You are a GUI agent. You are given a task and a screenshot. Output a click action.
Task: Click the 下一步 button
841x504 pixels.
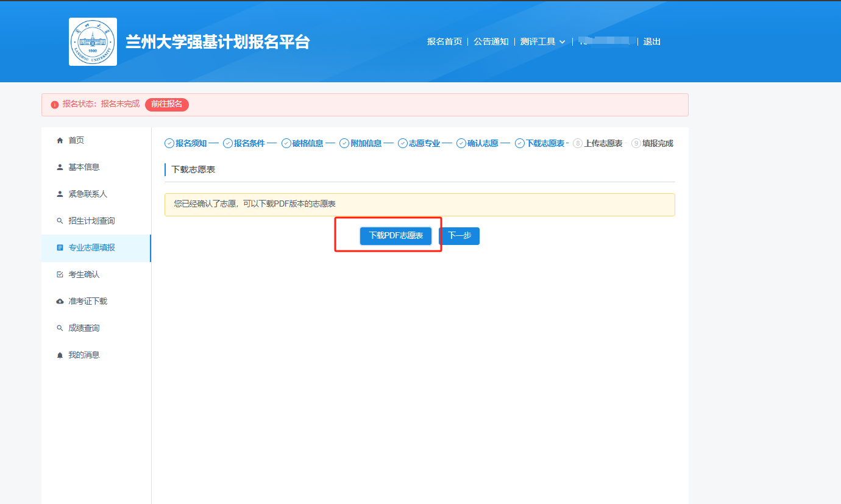coord(460,236)
